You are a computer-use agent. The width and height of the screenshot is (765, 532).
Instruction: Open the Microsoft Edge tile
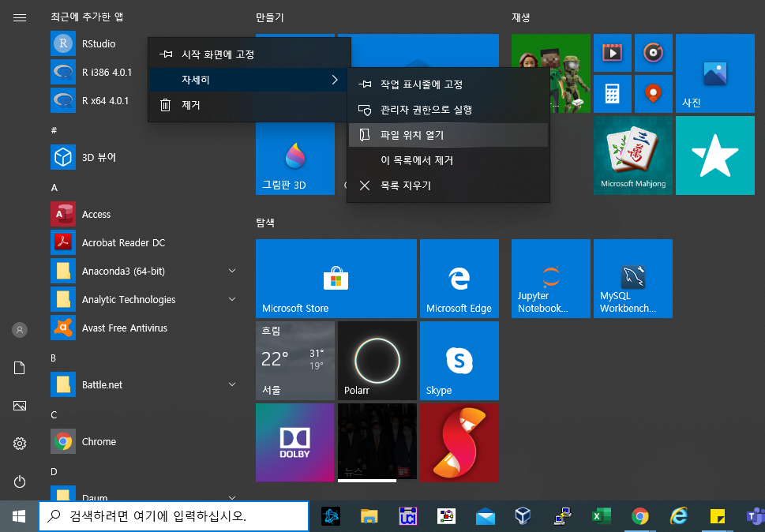tap(459, 279)
